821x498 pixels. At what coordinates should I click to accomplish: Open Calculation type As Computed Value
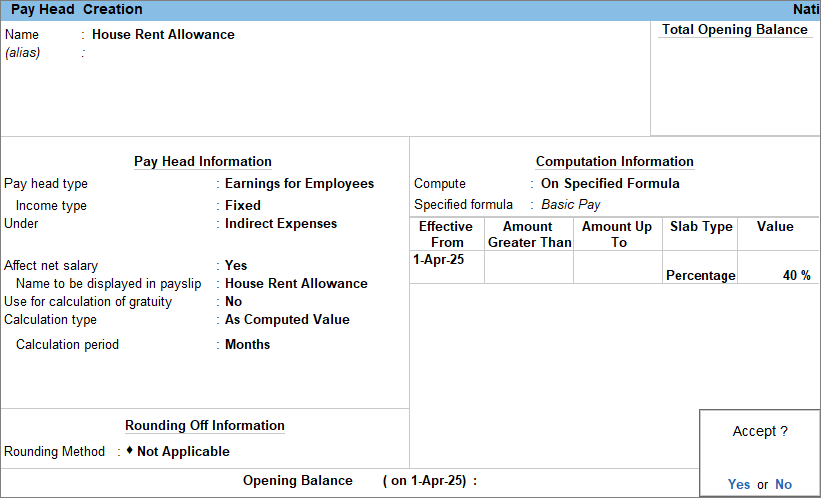coord(287,320)
